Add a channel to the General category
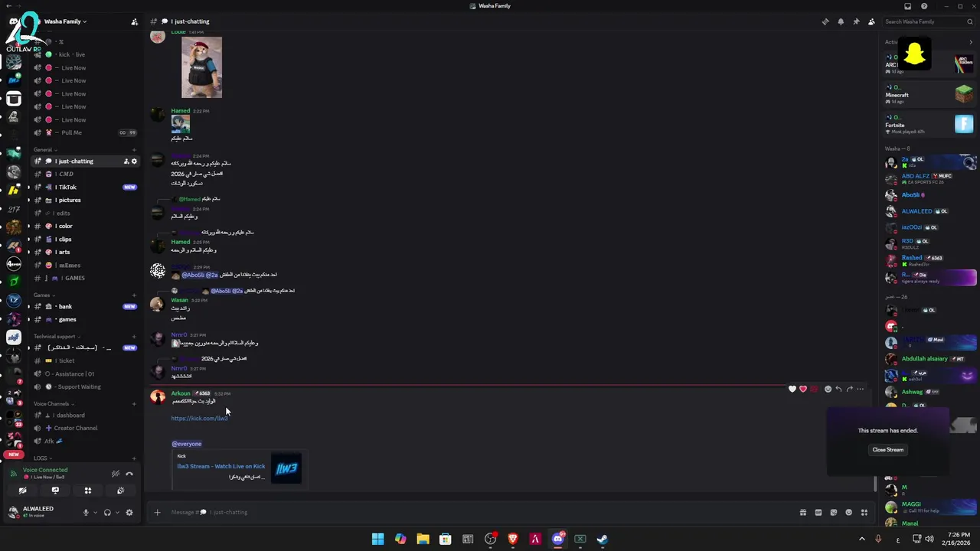 point(134,149)
